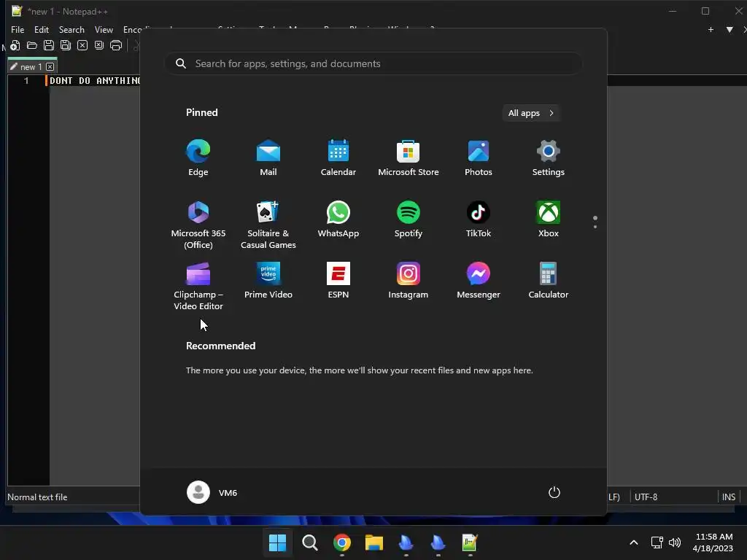Click the plus button in Notepad++ menu bar
Viewport: 747px width, 560px height.
[711, 29]
